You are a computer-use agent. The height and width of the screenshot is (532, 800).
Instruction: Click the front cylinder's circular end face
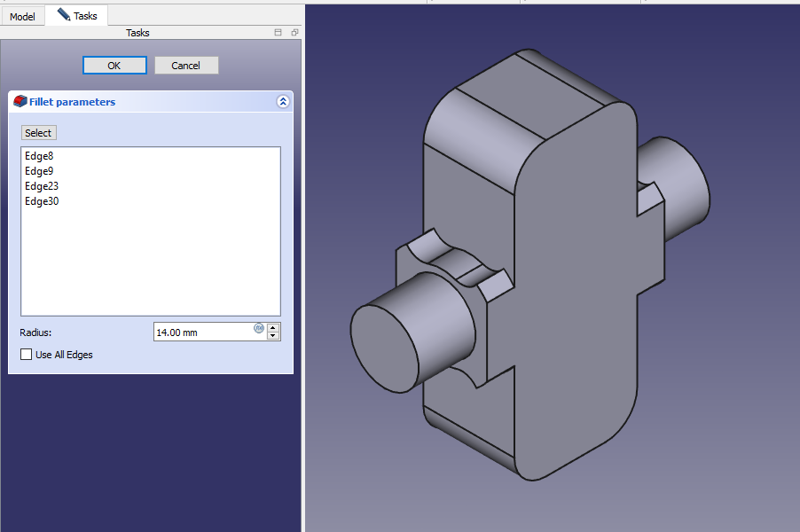tap(384, 348)
